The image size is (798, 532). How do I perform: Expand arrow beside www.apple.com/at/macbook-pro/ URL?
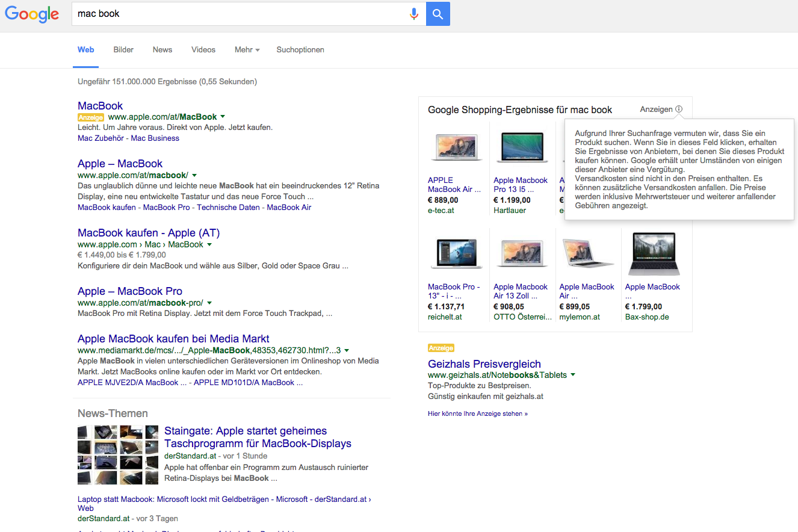pos(209,303)
